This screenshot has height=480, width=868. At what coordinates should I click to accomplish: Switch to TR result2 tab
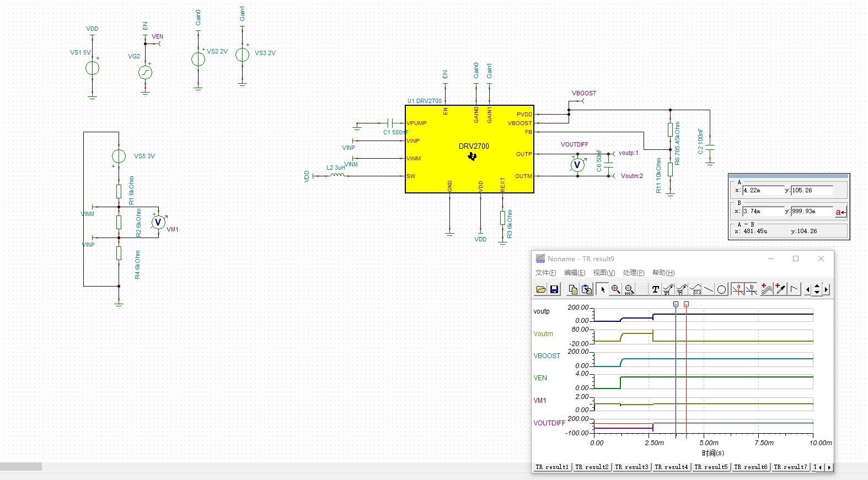click(x=592, y=467)
